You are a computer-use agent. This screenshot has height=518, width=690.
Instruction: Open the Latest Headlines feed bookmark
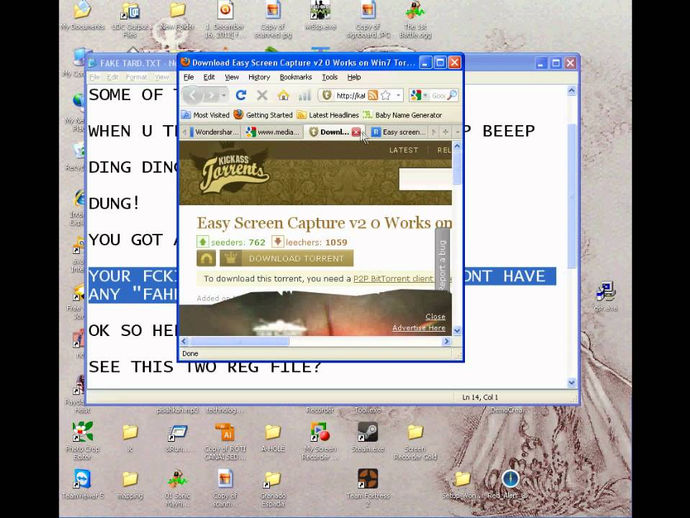(x=328, y=115)
